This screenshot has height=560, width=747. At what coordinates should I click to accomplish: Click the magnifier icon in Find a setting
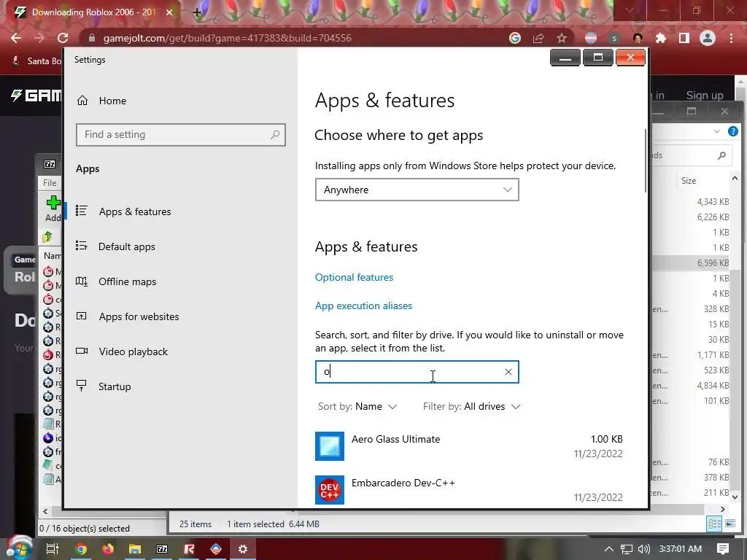[x=275, y=135]
